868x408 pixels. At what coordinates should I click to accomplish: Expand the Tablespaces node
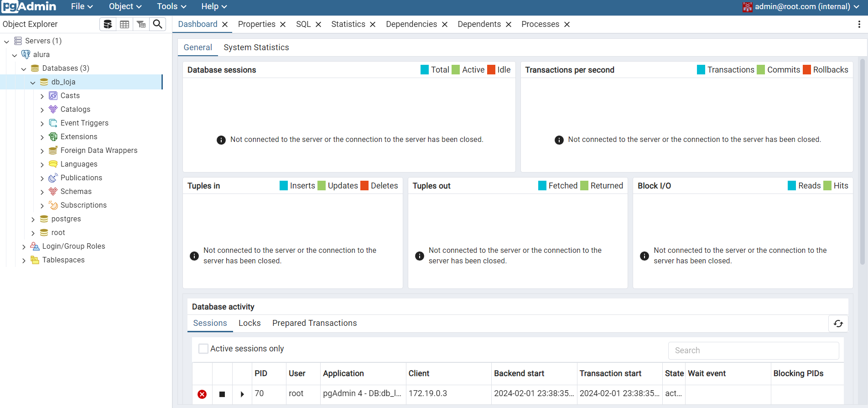tap(24, 261)
